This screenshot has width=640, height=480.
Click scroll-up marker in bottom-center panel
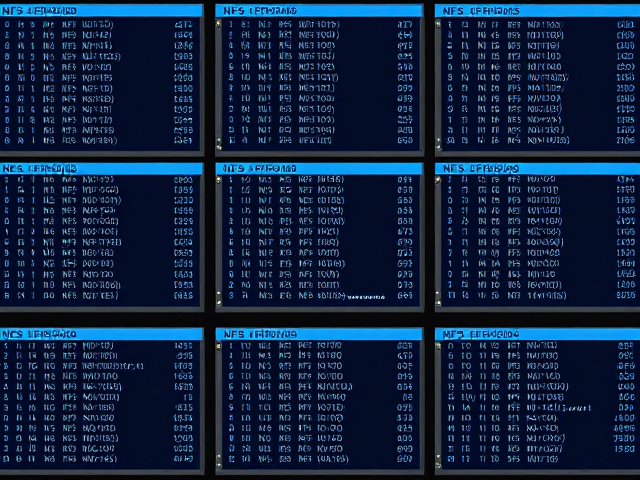219,346
